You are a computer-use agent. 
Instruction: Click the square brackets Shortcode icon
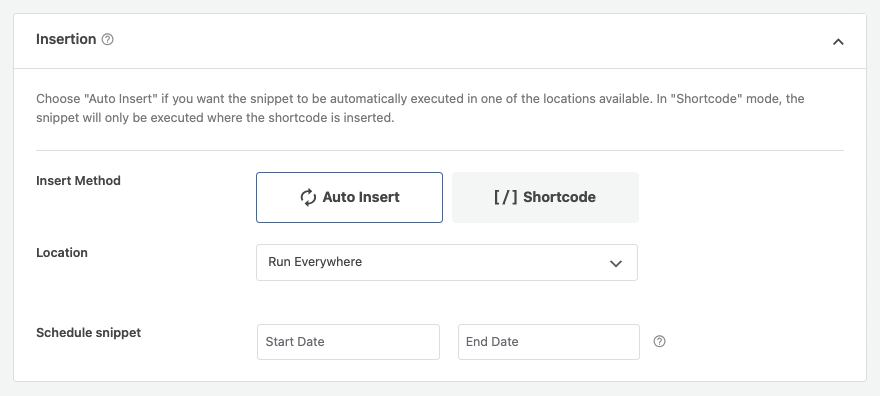point(506,197)
